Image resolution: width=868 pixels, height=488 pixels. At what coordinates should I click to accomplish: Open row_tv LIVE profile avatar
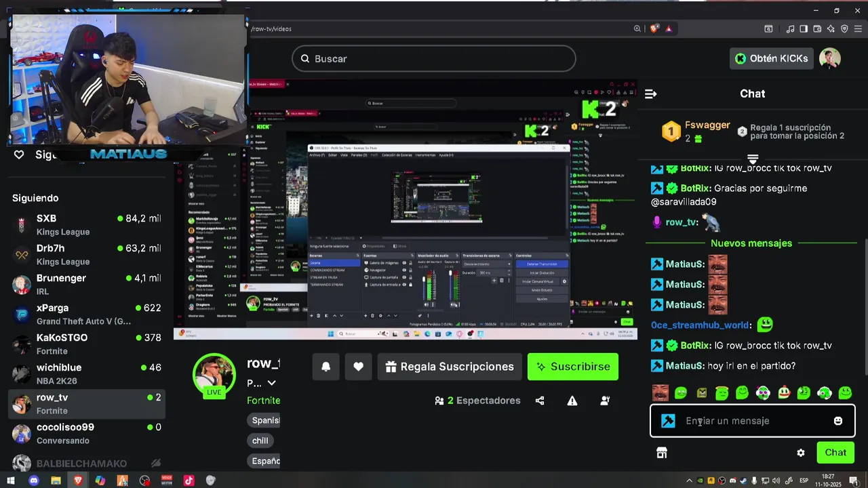pyautogui.click(x=214, y=375)
